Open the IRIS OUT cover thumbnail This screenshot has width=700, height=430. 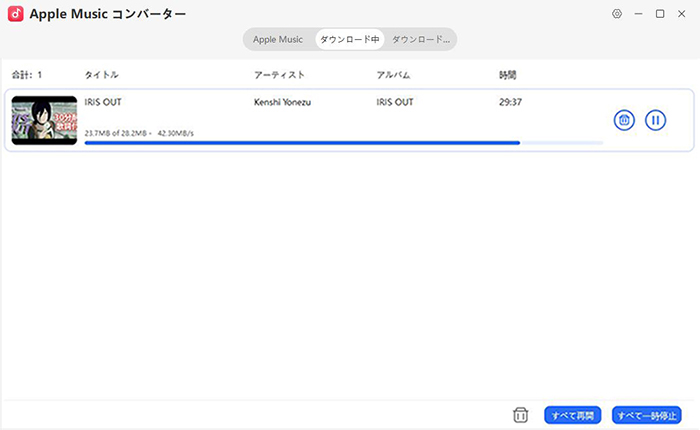44,120
